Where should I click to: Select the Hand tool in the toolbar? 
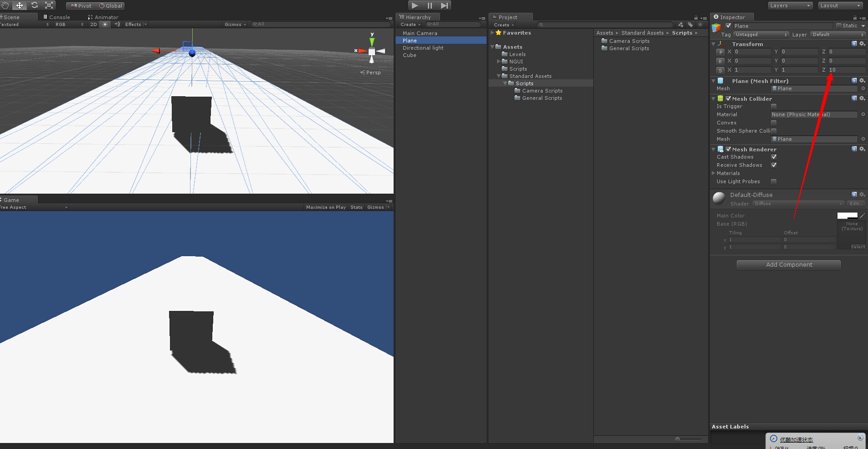point(5,5)
